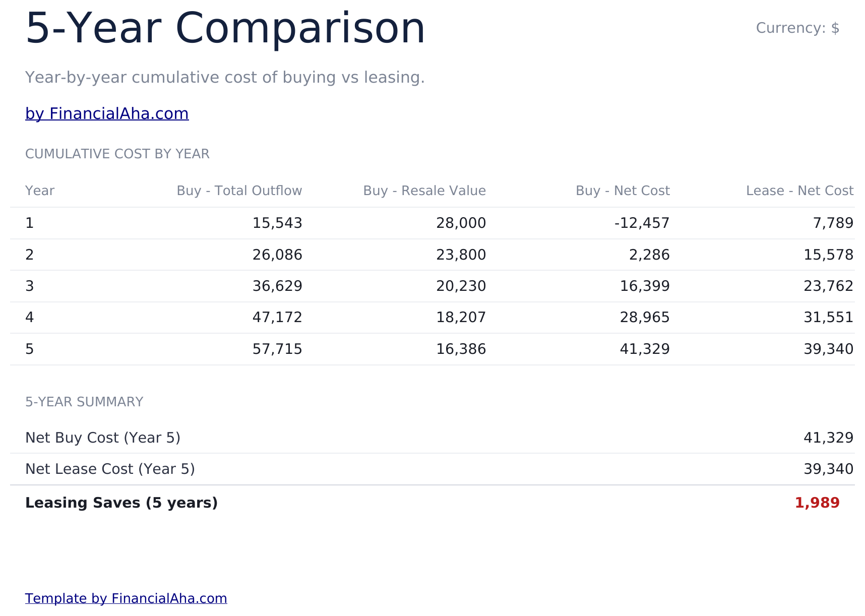Click the 'Leasing Saves (5 years)' label
This screenshot has width=865, height=616.
pos(121,503)
